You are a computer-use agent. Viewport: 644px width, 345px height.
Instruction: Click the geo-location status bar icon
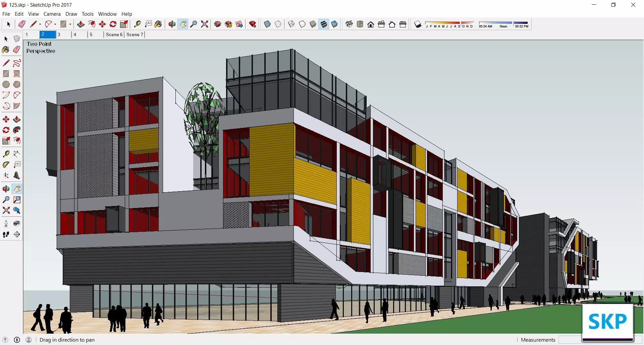[x=5, y=340]
